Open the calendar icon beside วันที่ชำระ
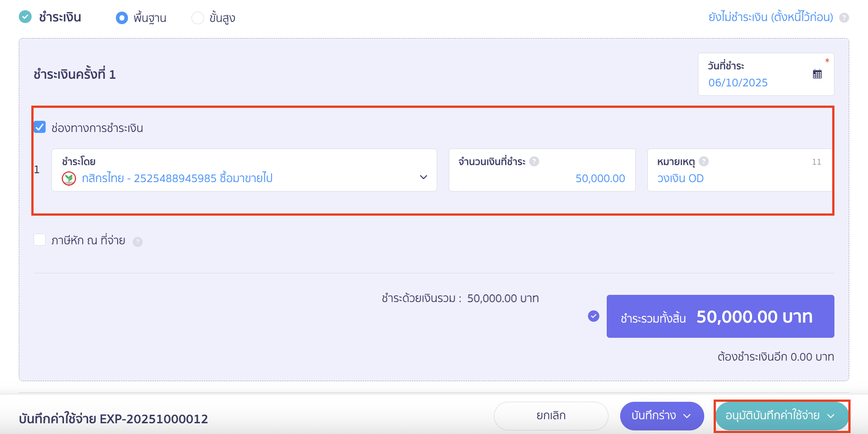Screen dimensions: 868x434 click(817, 73)
